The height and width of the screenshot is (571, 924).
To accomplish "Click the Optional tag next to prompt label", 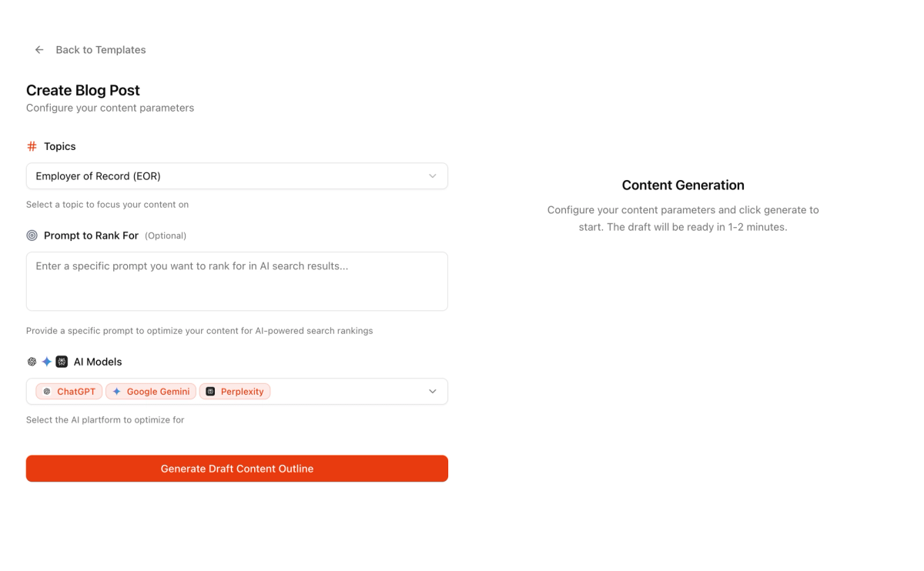I will (166, 235).
